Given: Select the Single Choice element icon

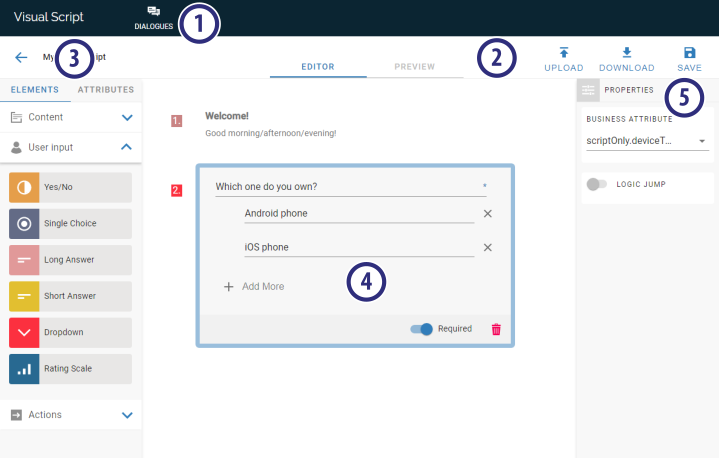Looking at the screenshot, I should pos(24,223).
